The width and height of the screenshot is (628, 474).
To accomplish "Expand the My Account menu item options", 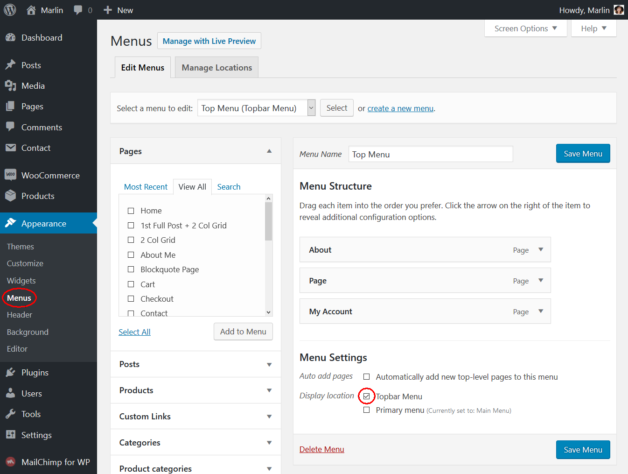I will coord(541,311).
